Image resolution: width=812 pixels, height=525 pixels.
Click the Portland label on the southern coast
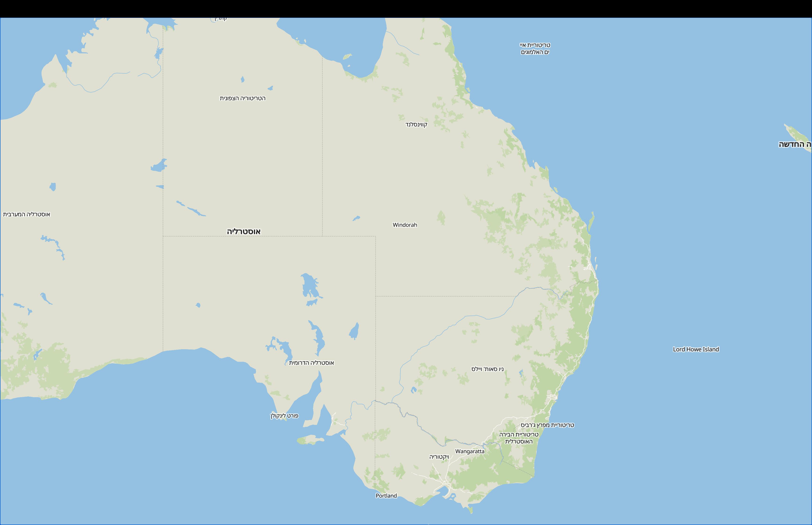pos(386,496)
